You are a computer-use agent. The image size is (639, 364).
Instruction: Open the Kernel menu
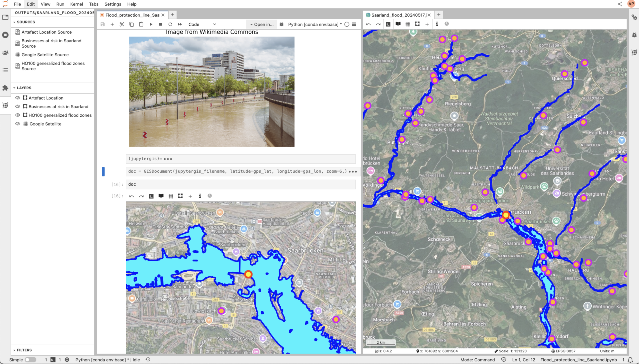(x=76, y=4)
